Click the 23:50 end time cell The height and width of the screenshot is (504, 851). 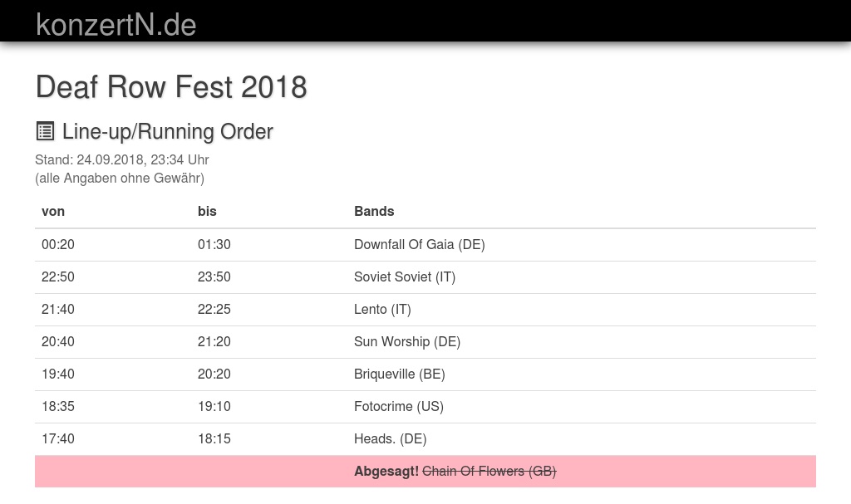tap(214, 276)
